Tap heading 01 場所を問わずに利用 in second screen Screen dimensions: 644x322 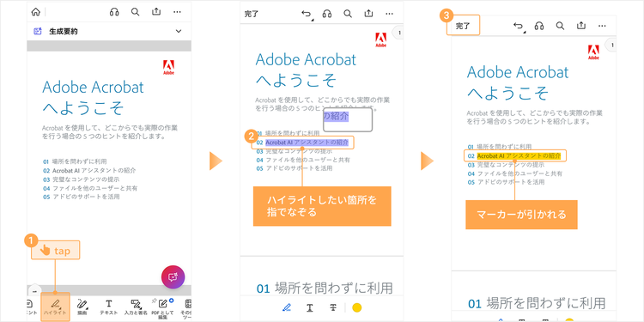click(325, 289)
